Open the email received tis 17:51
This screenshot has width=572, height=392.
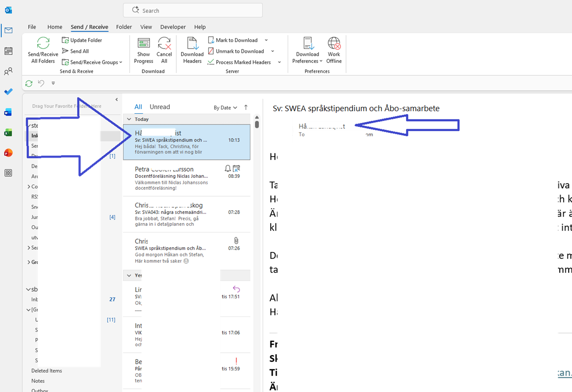187,299
